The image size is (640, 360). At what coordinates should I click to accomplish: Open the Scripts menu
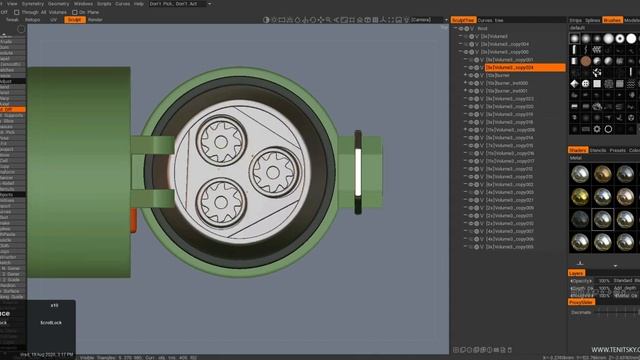(x=104, y=4)
